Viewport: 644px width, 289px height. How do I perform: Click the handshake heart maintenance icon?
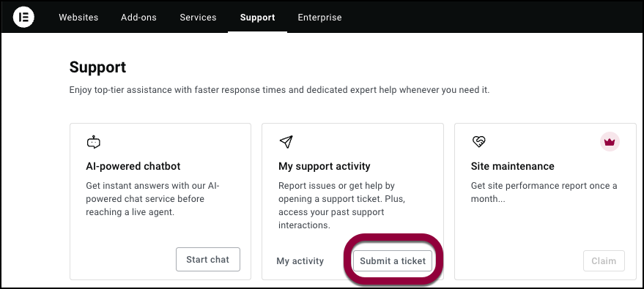pos(478,142)
